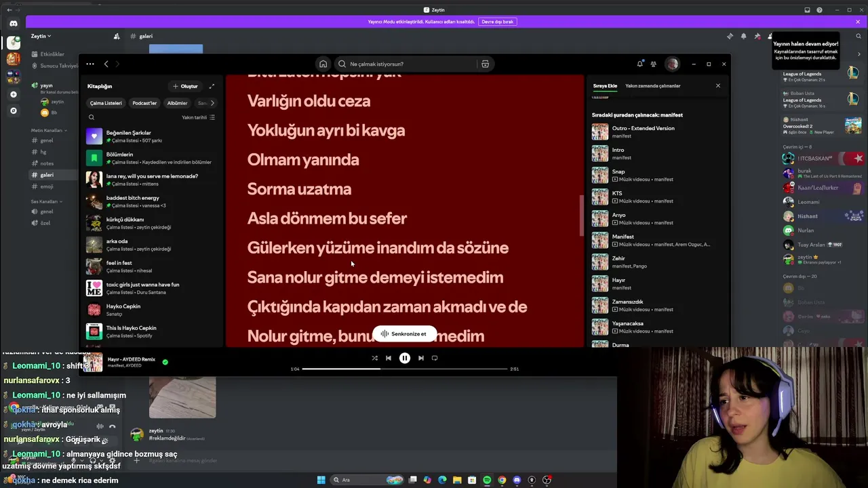This screenshot has height=488, width=868.
Task: Show more library filter chips
Action: [x=212, y=103]
